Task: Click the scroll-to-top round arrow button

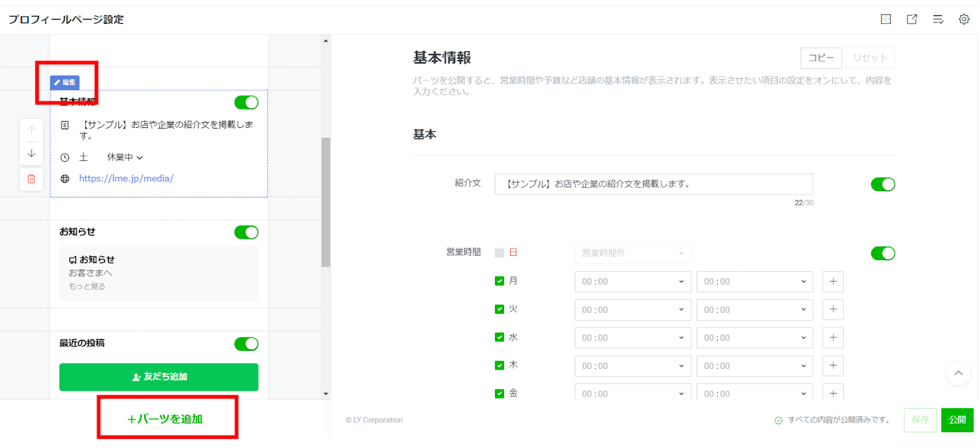Action: [959, 373]
